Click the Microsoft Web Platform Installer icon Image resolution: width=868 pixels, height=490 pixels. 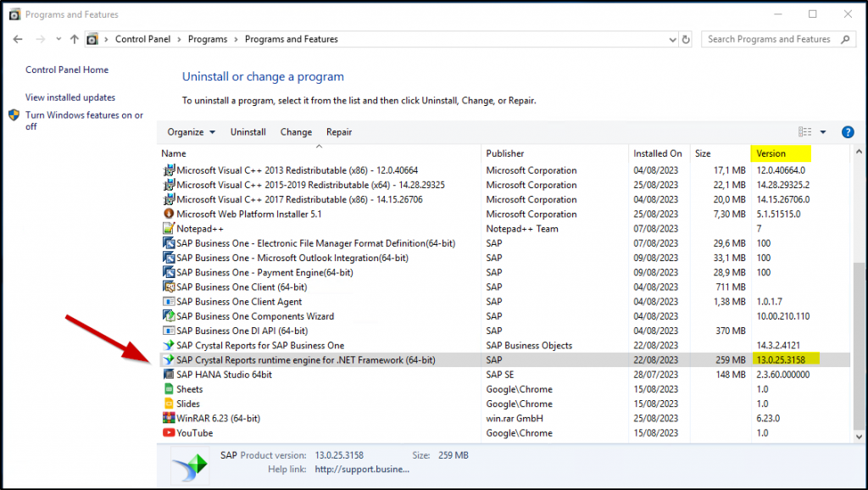point(168,214)
